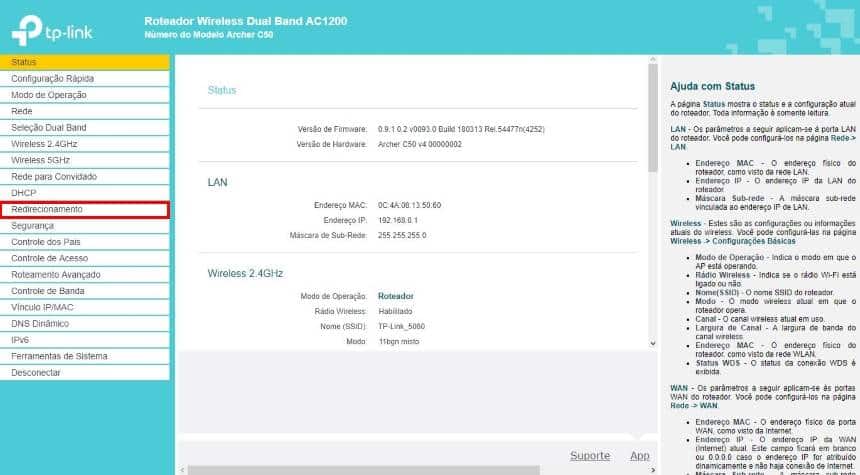Open Wireless 2.4GHz settings
This screenshot has height=475, width=860.
[x=84, y=144]
